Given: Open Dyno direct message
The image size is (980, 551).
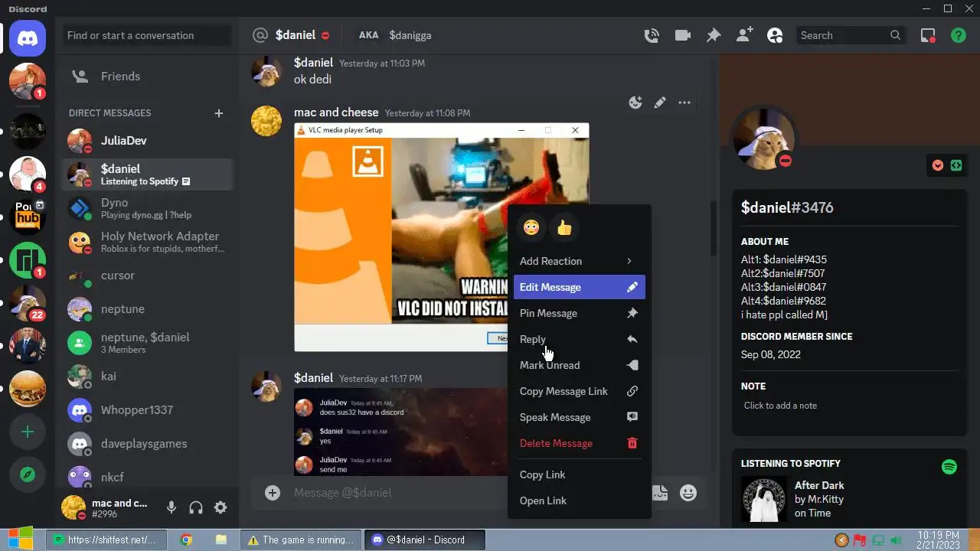Looking at the screenshot, I should click(x=147, y=208).
